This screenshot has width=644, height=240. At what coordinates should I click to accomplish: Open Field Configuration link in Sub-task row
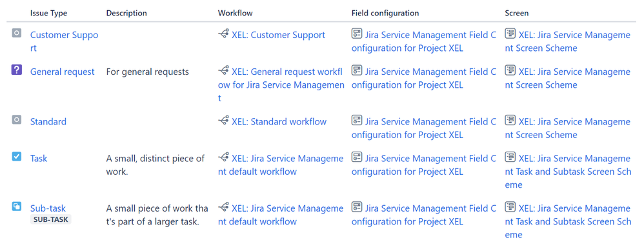point(424,215)
